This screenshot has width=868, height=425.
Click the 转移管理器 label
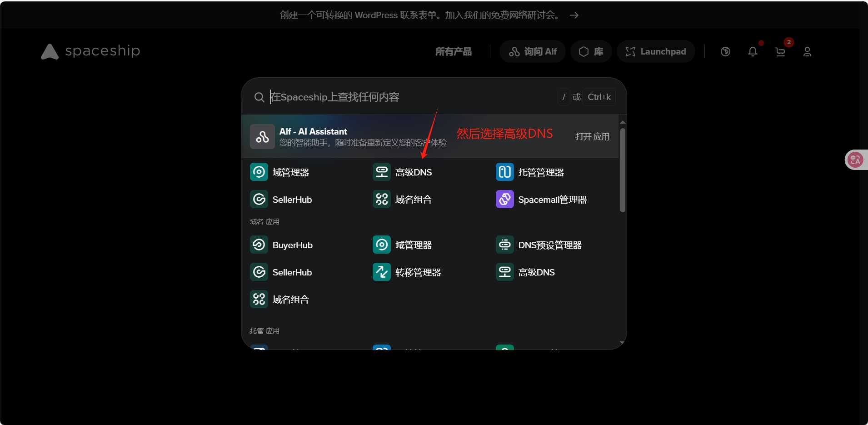coord(418,273)
